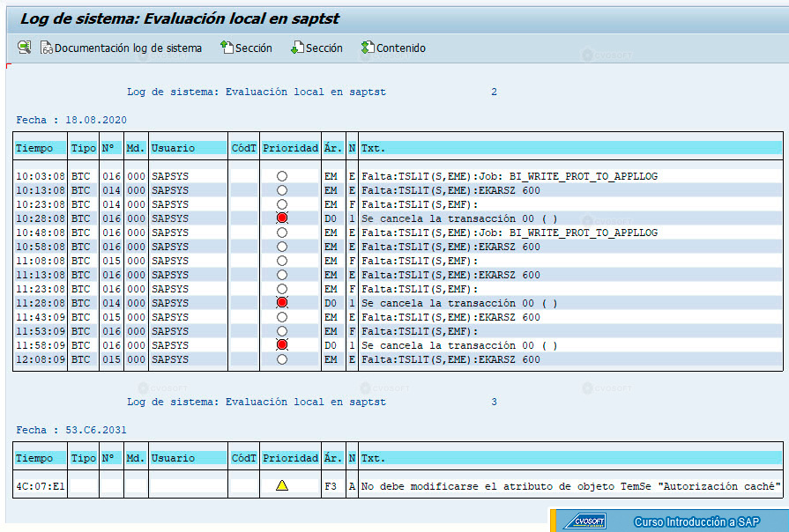789x532 pixels.
Task: Click Usuario header in the 18.08.2020 table
Action: (x=173, y=148)
